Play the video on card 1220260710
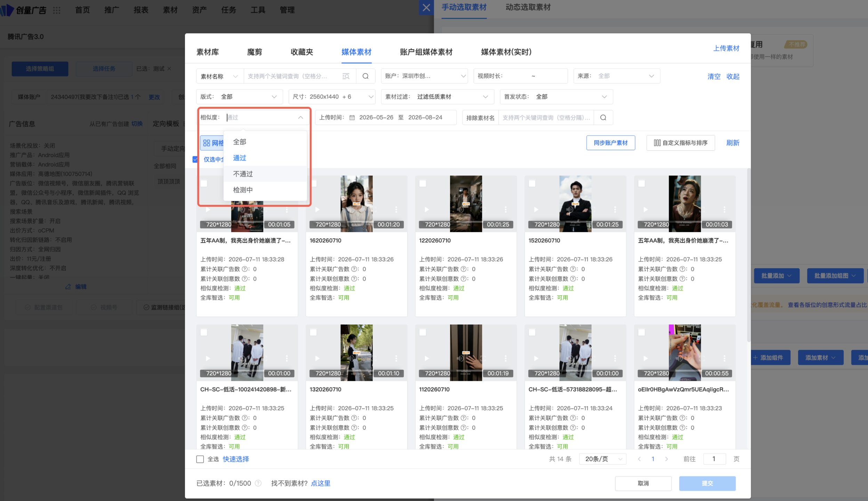 pos(427,210)
